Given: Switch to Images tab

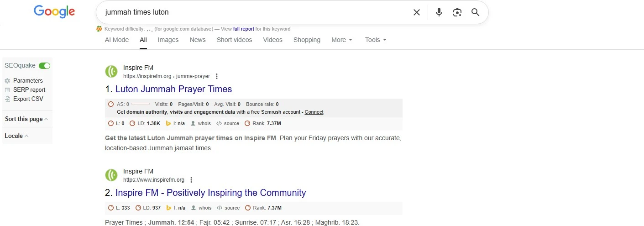Looking at the screenshot, I should pos(168,40).
